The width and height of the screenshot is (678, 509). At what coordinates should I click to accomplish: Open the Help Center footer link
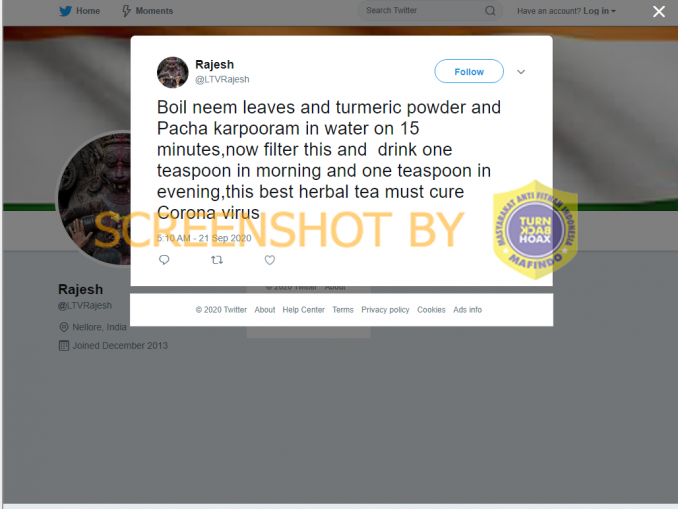point(304,310)
